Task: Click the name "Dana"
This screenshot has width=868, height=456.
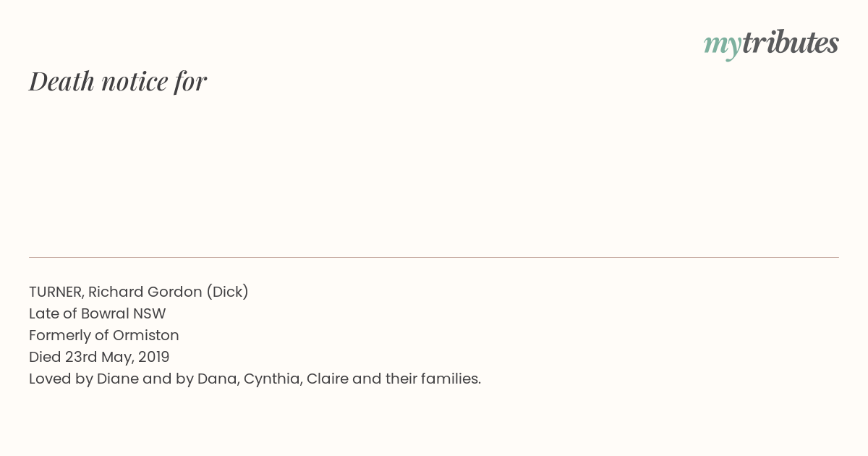Action: [217, 379]
